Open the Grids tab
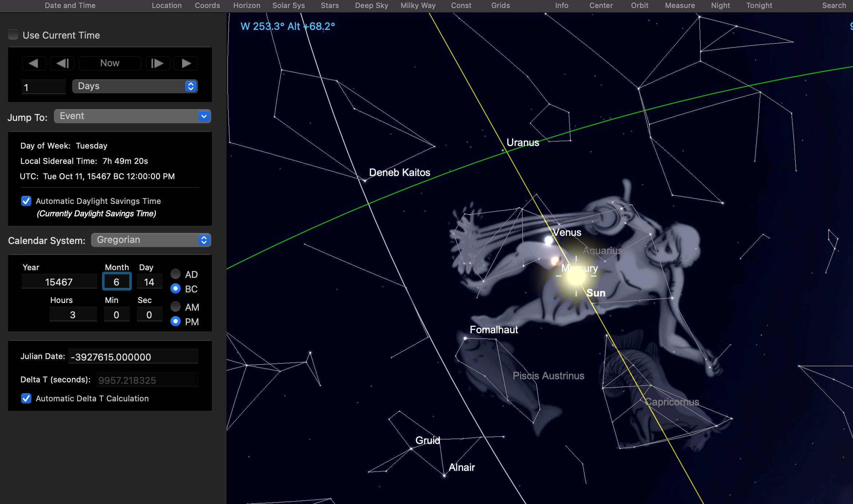Viewport: 853px width, 504px height. point(500,5)
